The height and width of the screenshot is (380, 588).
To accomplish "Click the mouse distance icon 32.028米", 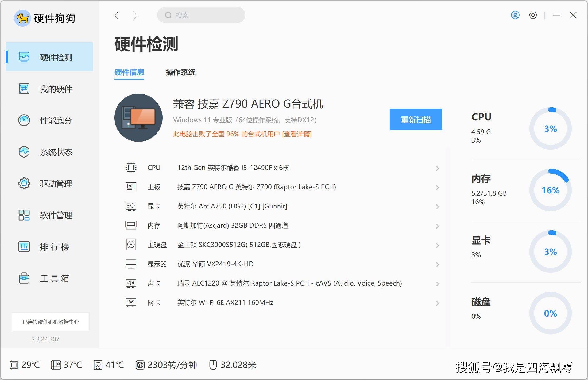I will (x=213, y=365).
